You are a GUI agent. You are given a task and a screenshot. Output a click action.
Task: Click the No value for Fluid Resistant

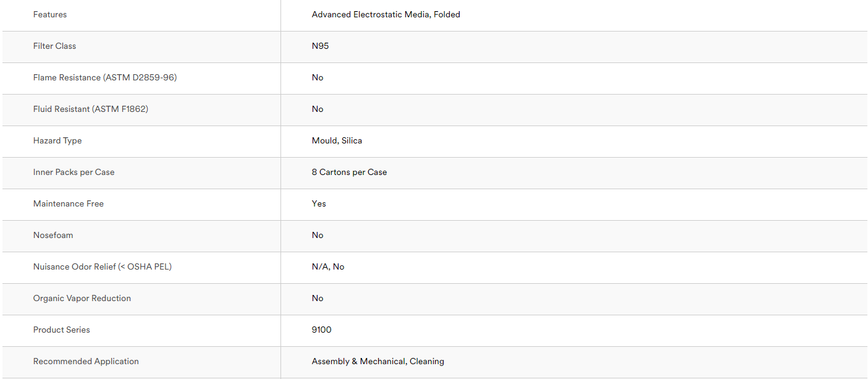(x=318, y=109)
